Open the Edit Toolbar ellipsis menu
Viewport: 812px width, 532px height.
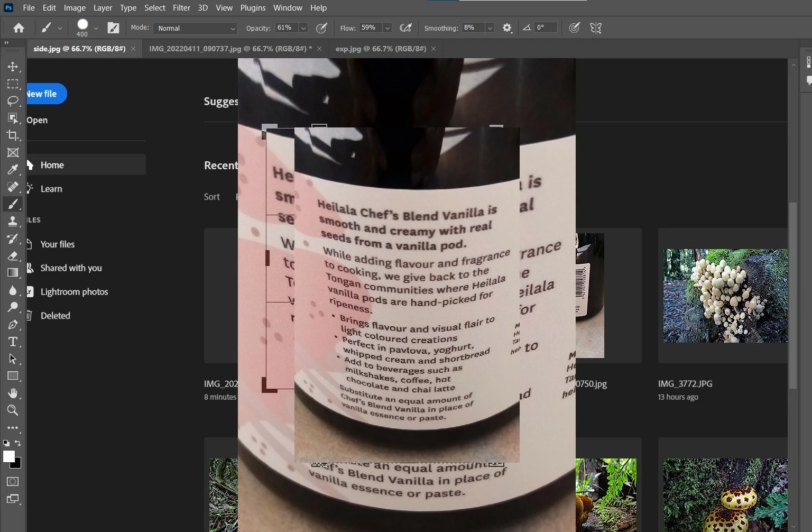(13, 427)
